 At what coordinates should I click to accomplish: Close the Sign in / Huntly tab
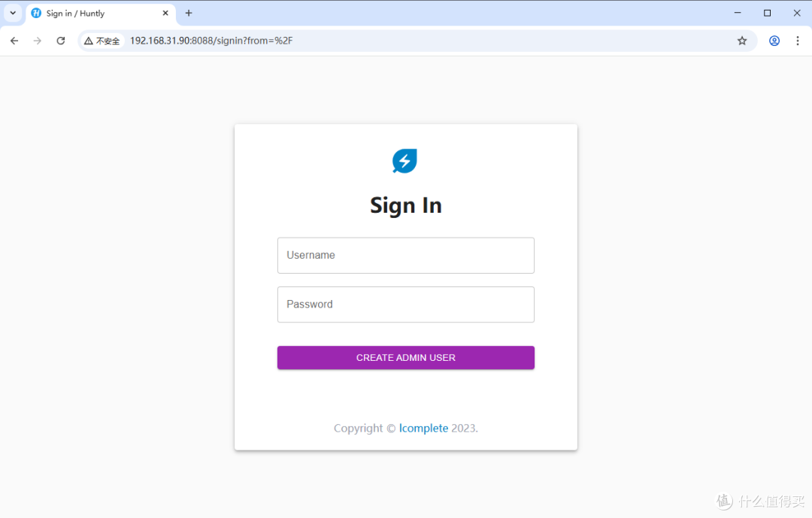pos(165,14)
